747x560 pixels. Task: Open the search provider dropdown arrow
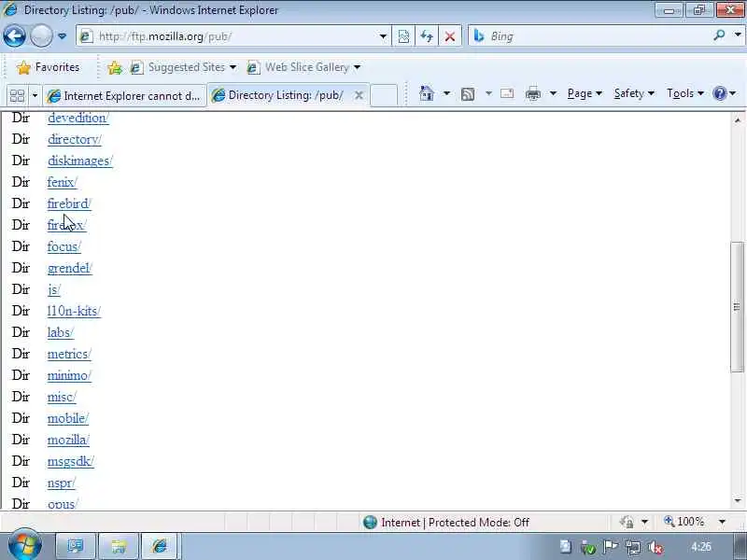tap(738, 35)
